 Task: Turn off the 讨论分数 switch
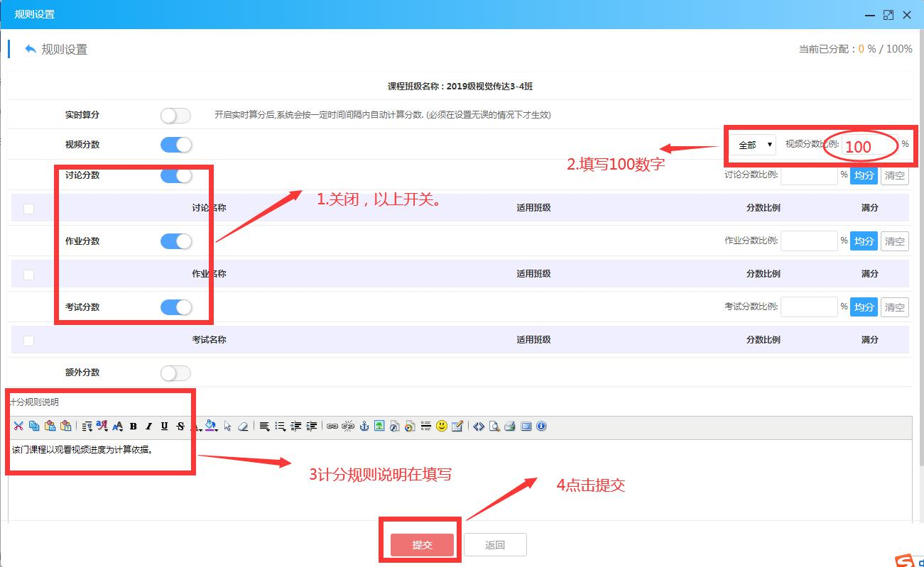[x=175, y=175]
